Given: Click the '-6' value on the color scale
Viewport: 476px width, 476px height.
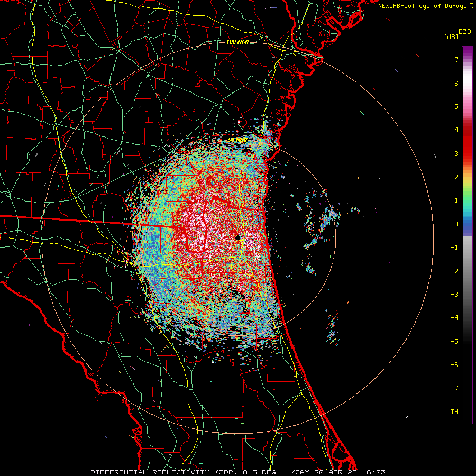Looking at the screenshot, I should 454,365.
